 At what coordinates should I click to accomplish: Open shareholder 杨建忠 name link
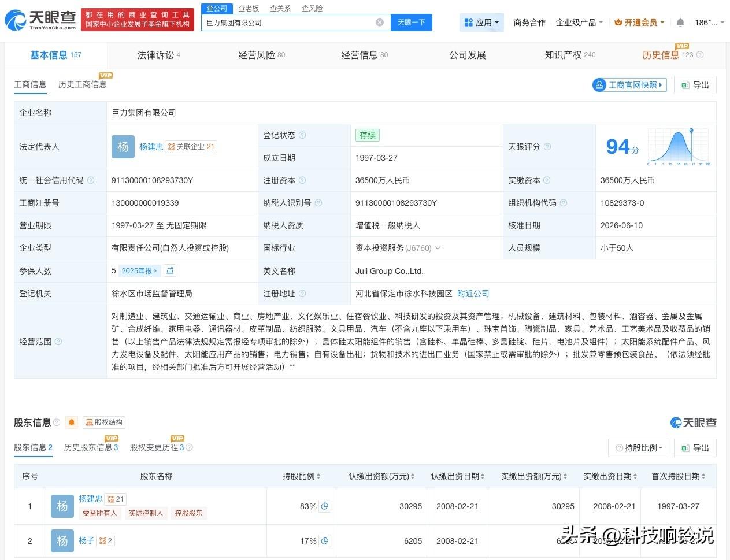(x=91, y=499)
